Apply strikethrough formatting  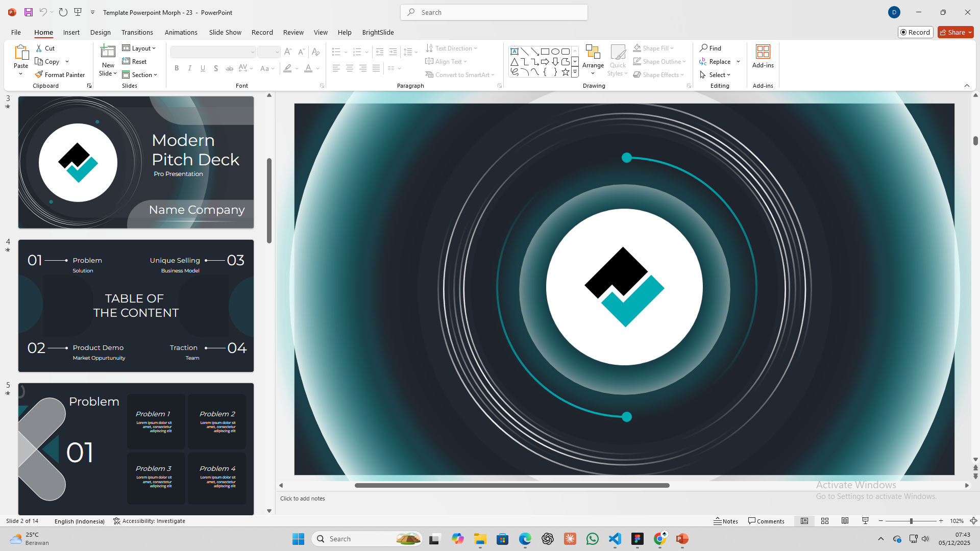229,68
